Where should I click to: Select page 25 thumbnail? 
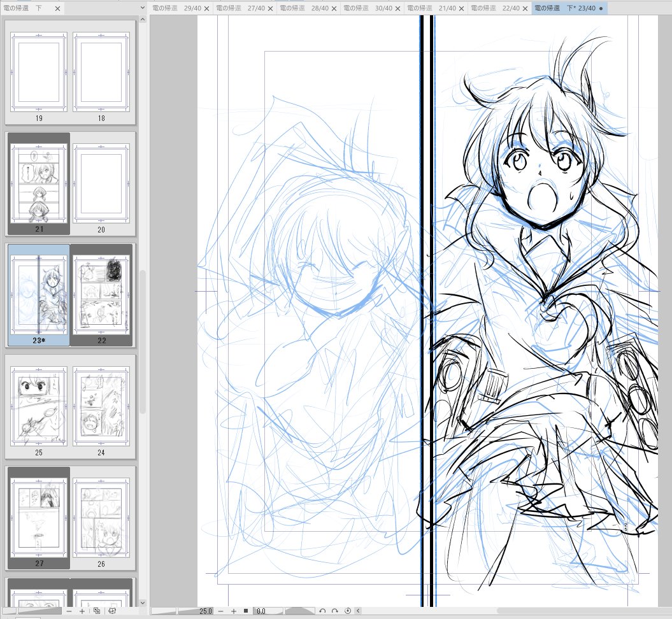coord(39,406)
